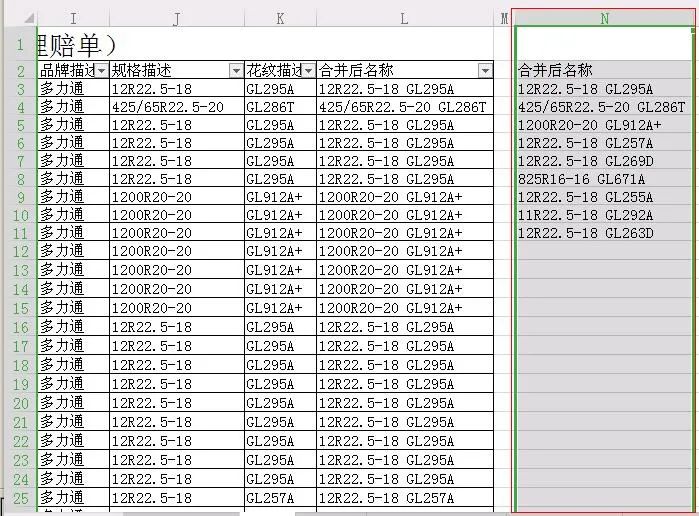This screenshot has width=699, height=516.
Task: Click the select-all corner triangle
Action: pos(29,18)
